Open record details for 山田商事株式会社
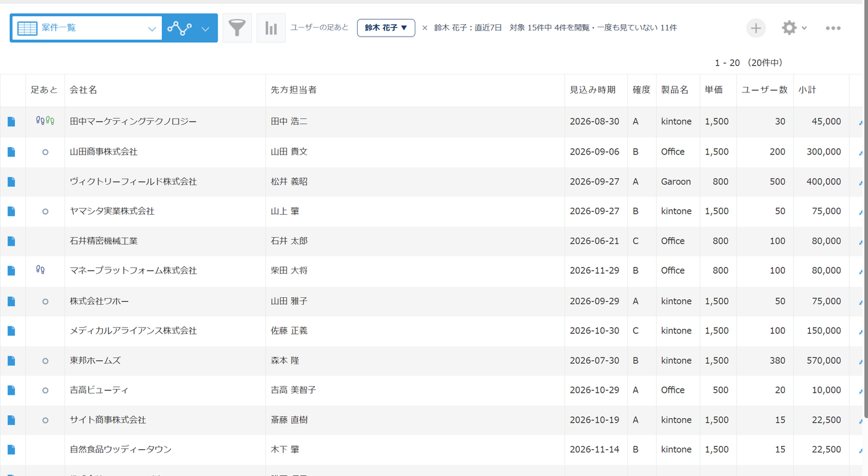This screenshot has width=868, height=476. click(x=11, y=151)
